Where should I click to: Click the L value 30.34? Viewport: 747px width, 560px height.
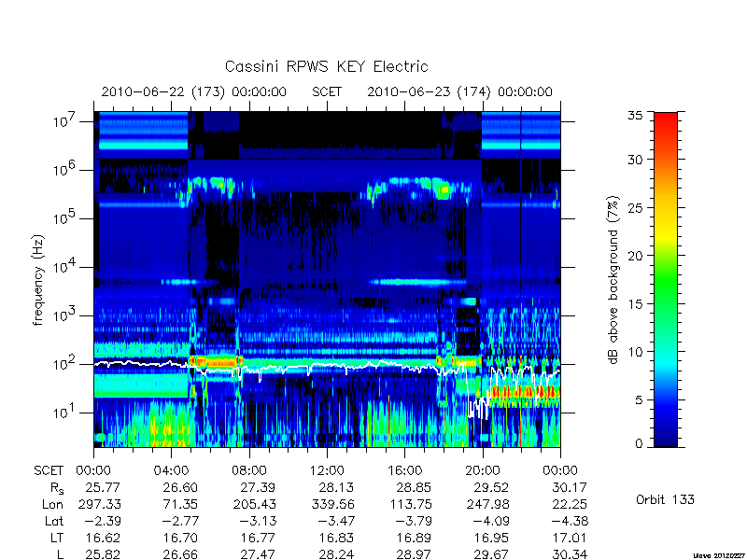click(570, 554)
